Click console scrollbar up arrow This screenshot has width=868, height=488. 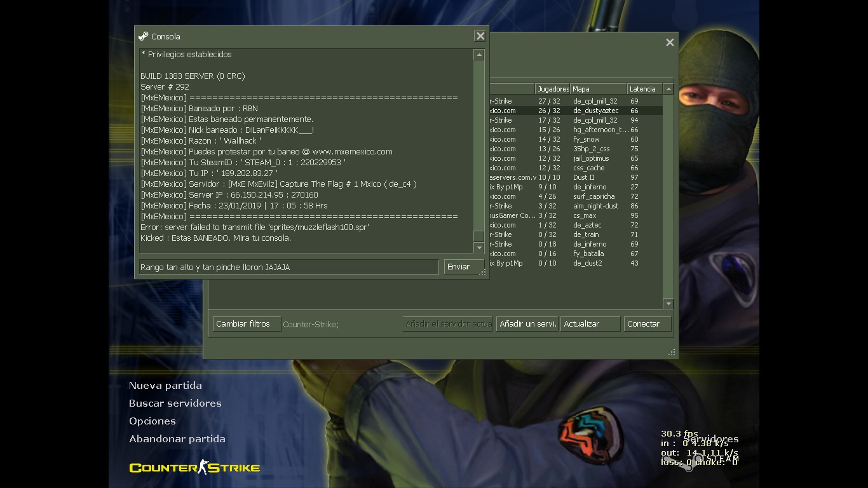pos(478,55)
